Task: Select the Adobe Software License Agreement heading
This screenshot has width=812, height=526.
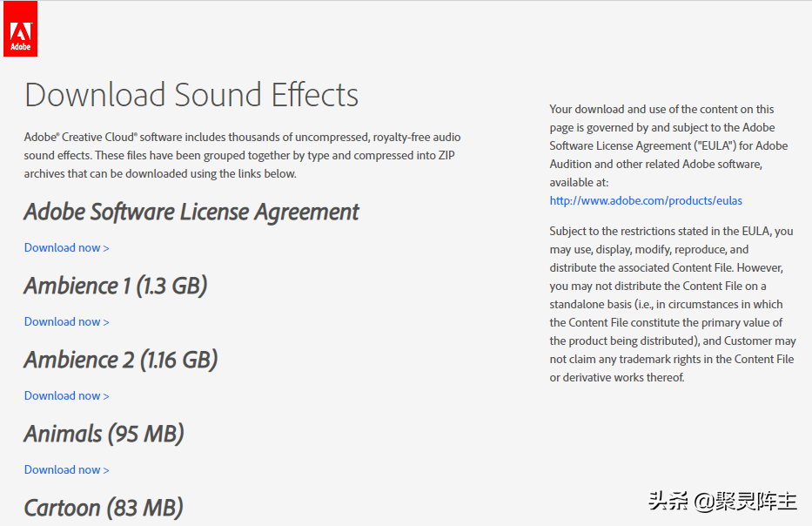Action: coord(191,212)
